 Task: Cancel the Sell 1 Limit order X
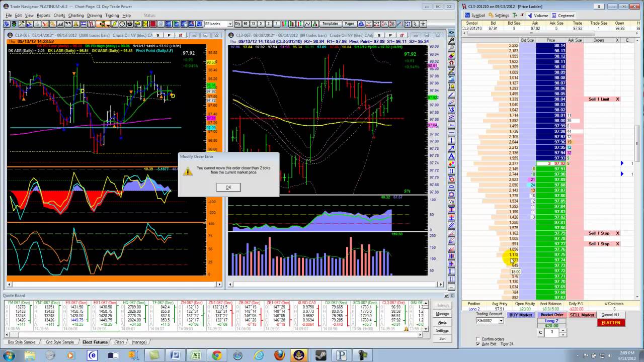tap(617, 99)
